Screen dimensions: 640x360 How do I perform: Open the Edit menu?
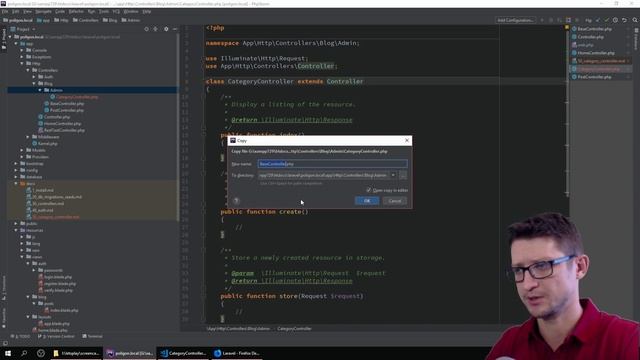(16, 11)
